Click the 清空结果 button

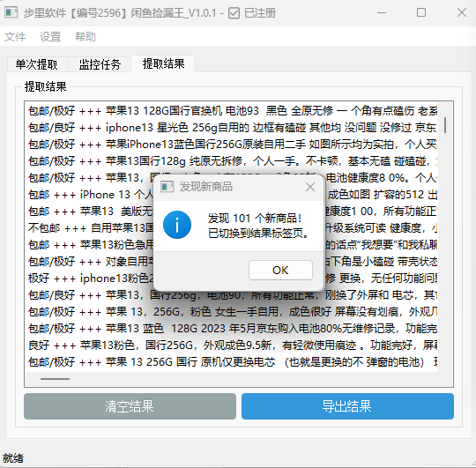pyautogui.click(x=130, y=406)
